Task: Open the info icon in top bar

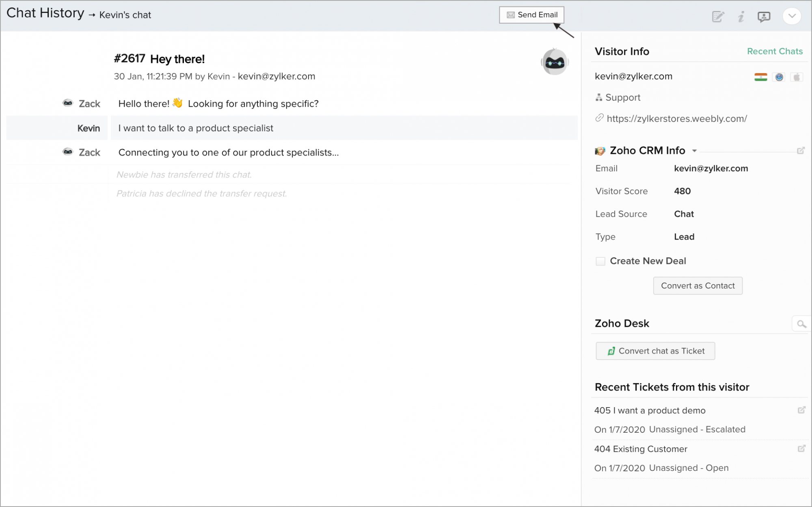Action: [x=741, y=17]
